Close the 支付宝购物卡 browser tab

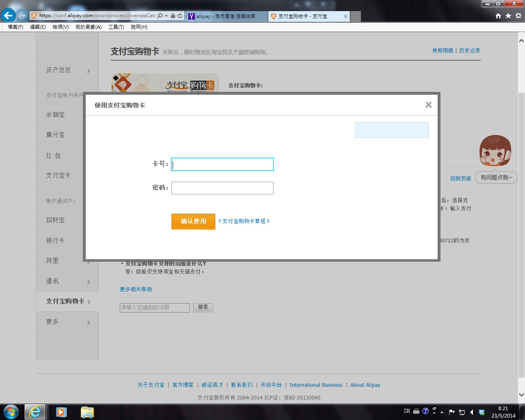346,16
